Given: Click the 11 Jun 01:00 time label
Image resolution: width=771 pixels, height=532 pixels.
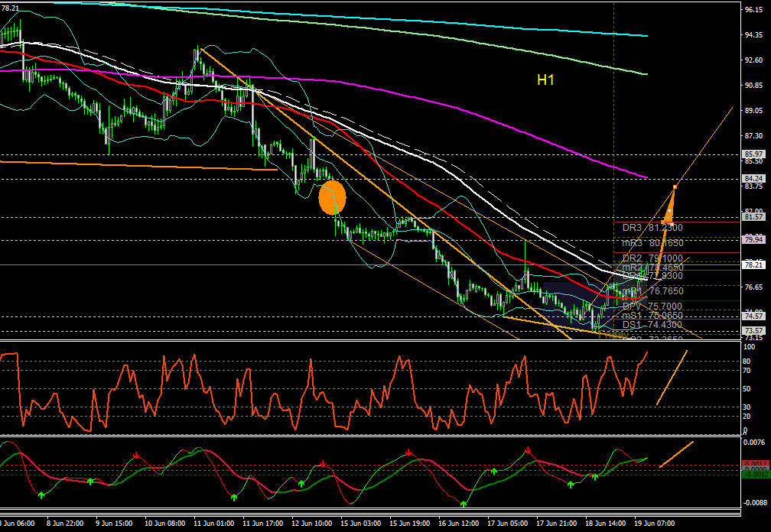Looking at the screenshot, I should click(x=213, y=523).
